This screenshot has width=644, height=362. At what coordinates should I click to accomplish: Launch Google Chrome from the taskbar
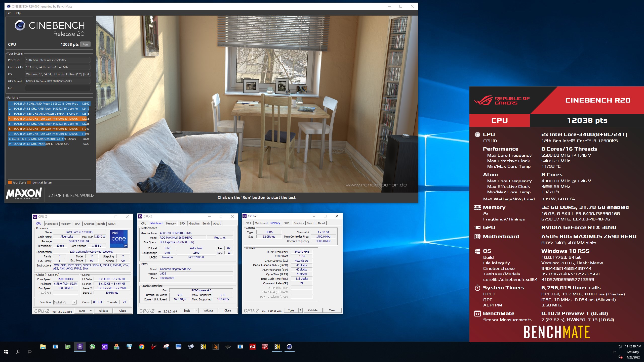pyautogui.click(x=142, y=347)
